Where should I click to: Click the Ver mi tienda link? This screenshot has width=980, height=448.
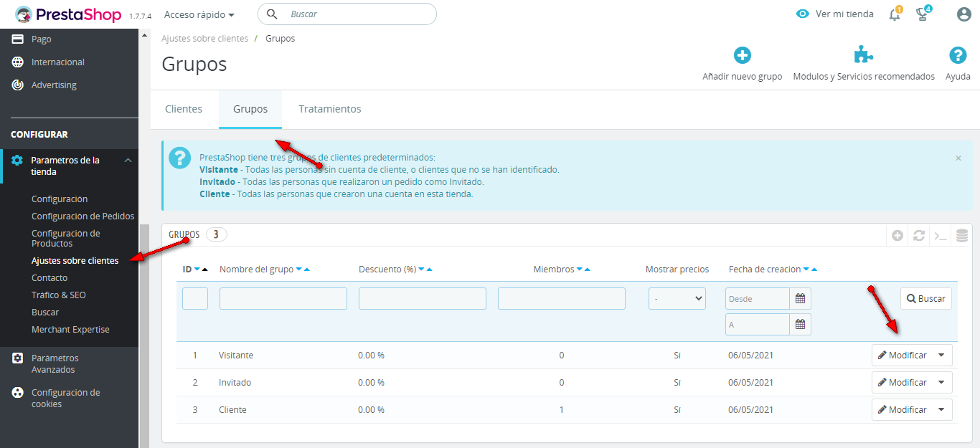coord(844,14)
